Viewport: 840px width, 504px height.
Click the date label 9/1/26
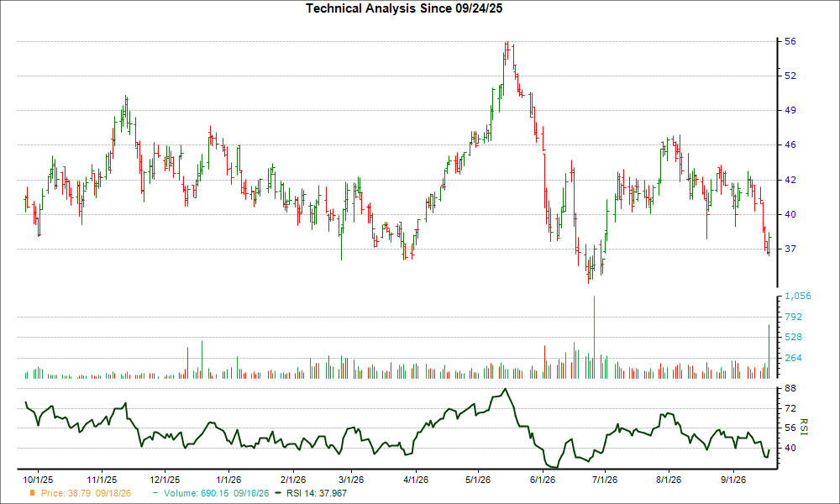(732, 480)
